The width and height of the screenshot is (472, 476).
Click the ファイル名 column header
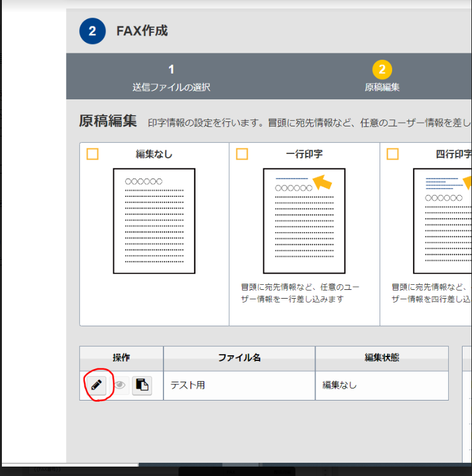click(x=239, y=358)
